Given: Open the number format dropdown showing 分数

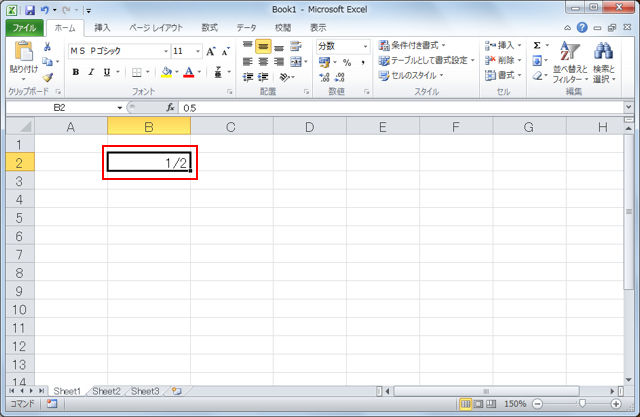Looking at the screenshot, I should (x=365, y=47).
